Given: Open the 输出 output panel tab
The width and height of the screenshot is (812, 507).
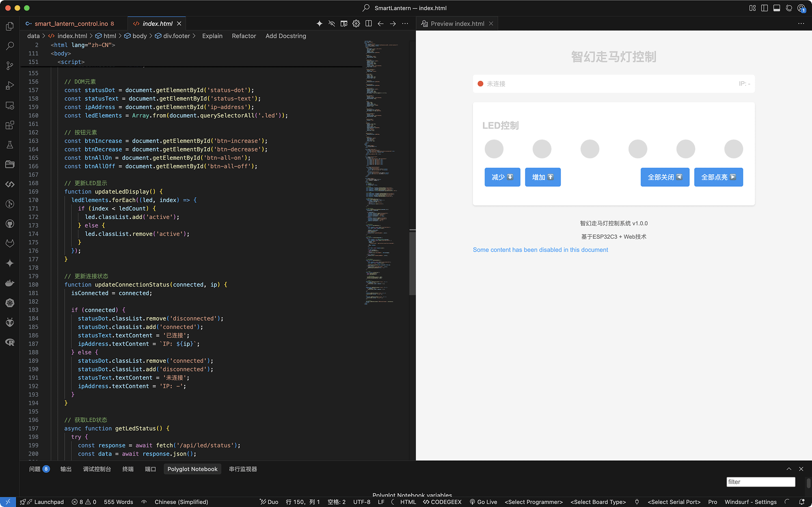Looking at the screenshot, I should 66,469.
